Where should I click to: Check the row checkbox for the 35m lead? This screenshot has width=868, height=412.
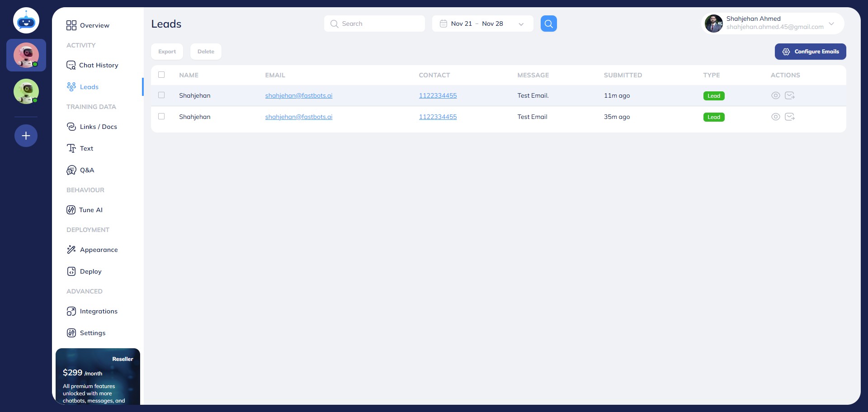click(161, 116)
